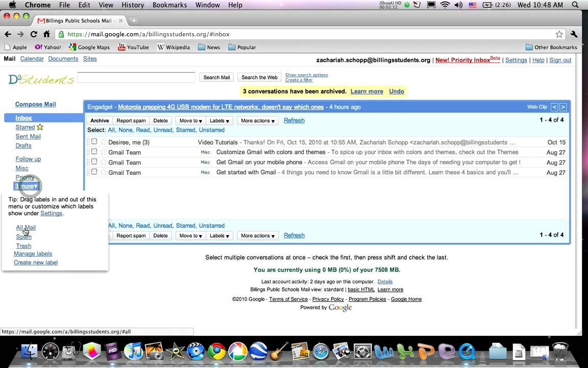Reload the page with the refresh icon
The width and height of the screenshot is (588, 368).
pyautogui.click(x=34, y=34)
